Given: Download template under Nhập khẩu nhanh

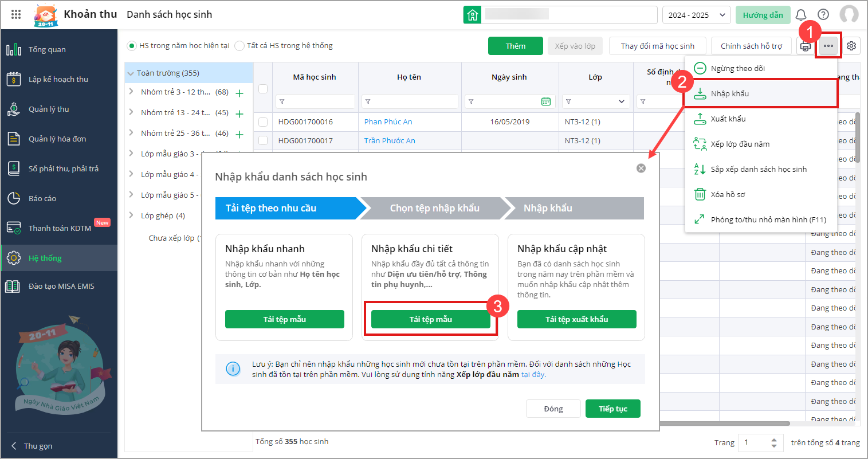Looking at the screenshot, I should [x=285, y=319].
